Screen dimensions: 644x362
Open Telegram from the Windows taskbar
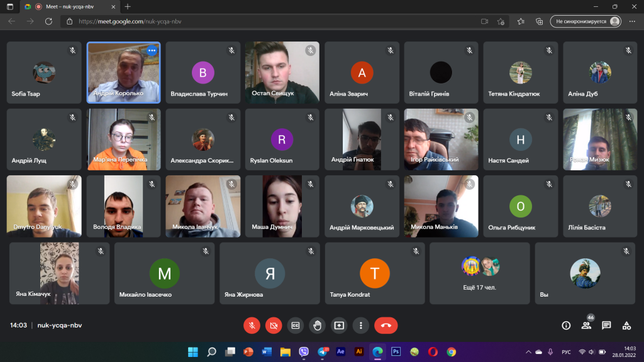pyautogui.click(x=323, y=352)
